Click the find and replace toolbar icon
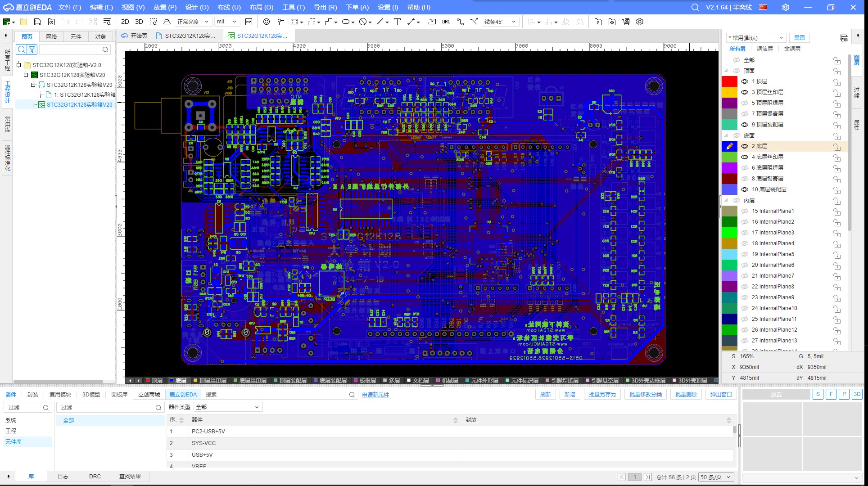The width and height of the screenshot is (868, 486). pos(107,22)
